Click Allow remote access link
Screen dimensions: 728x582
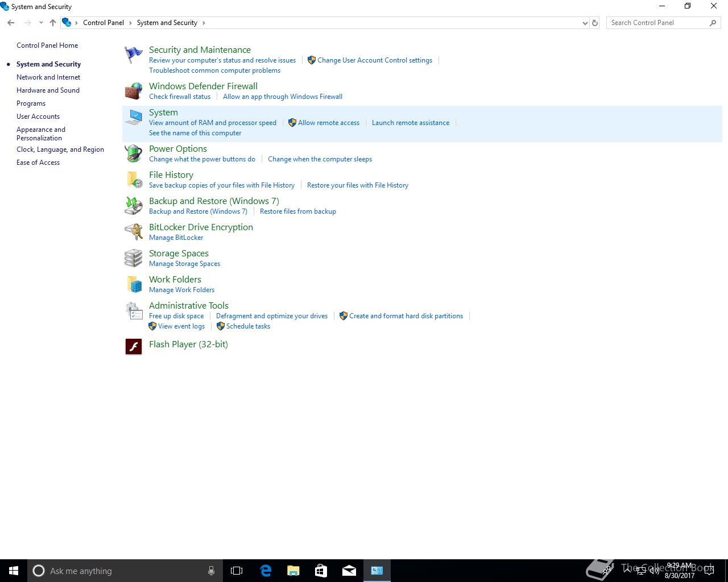tap(328, 123)
